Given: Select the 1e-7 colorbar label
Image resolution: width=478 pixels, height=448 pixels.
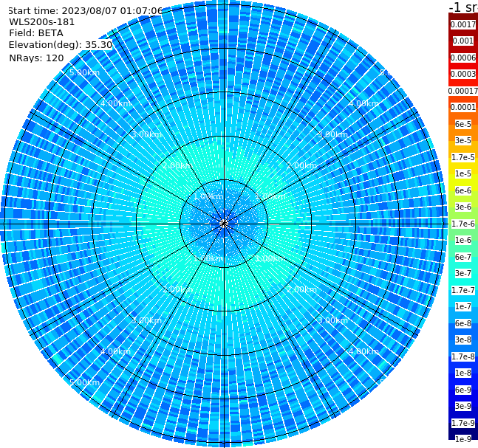Looking at the screenshot, I should (463, 306).
